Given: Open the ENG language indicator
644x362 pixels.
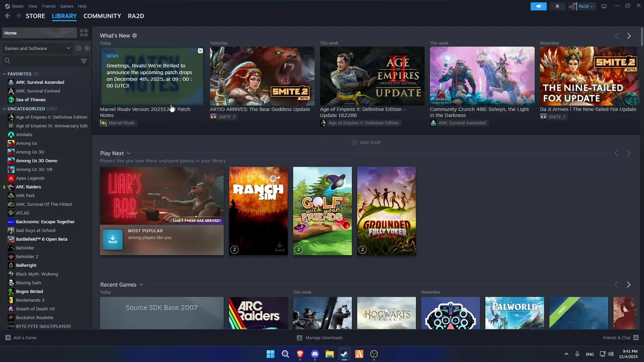Looking at the screenshot, I should click(x=590, y=354).
